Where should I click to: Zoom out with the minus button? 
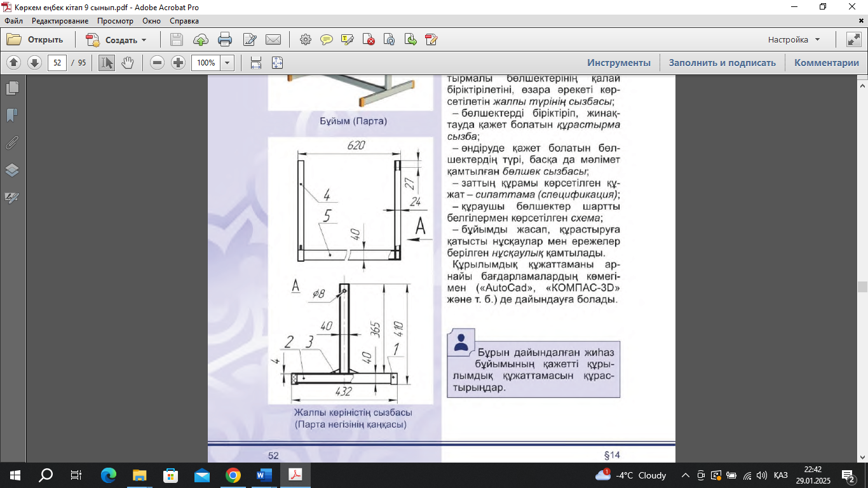[x=158, y=63]
